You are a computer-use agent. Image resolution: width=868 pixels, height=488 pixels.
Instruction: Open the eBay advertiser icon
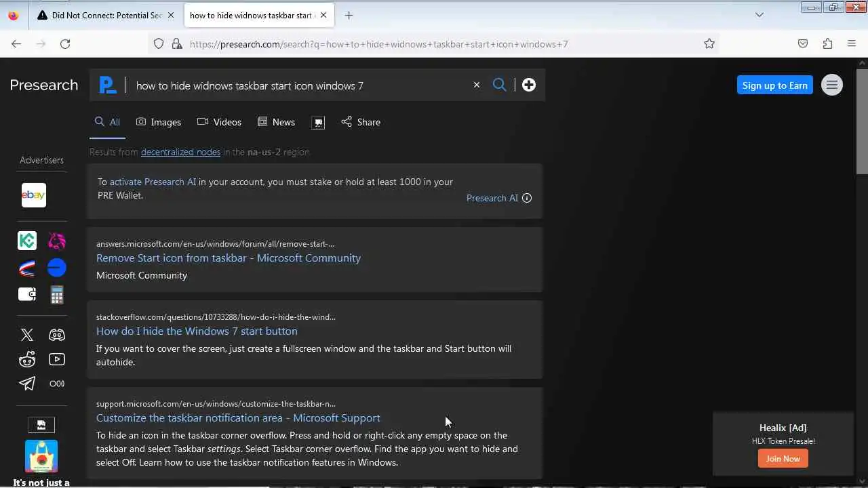pos(33,195)
